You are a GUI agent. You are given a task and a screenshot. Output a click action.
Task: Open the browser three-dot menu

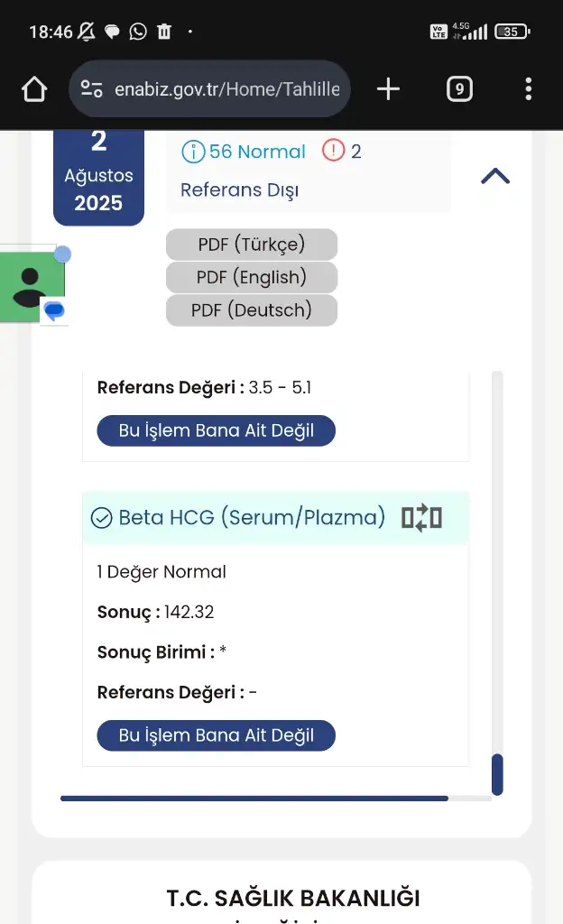(x=528, y=88)
